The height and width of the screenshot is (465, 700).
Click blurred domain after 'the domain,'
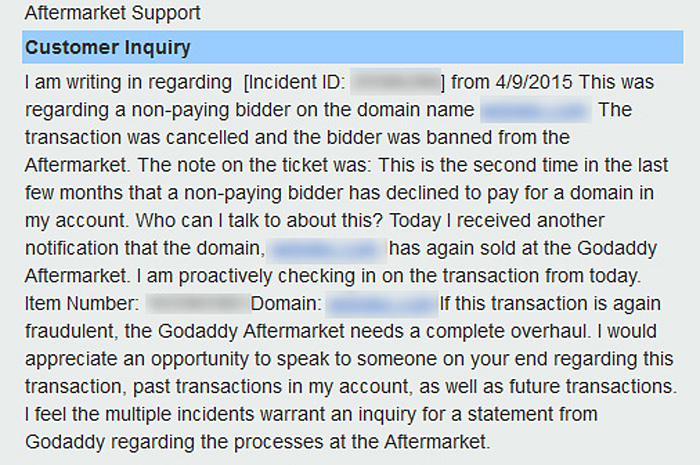pyautogui.click(x=326, y=247)
